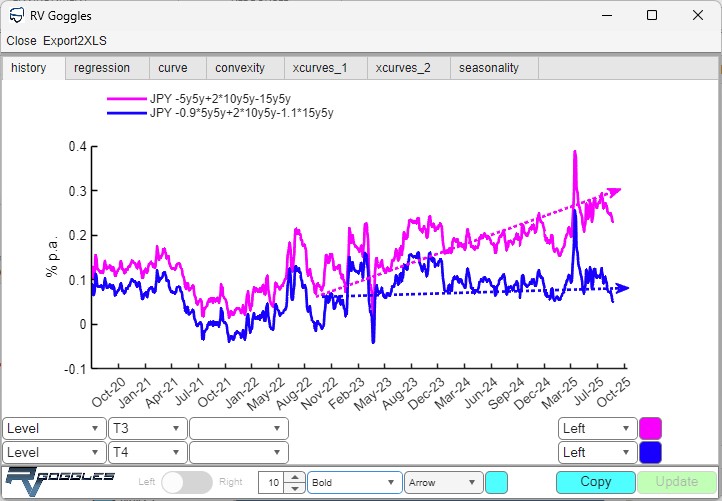Expand the T4 series dropdown
Viewport: 722px width, 501px height.
147,452
